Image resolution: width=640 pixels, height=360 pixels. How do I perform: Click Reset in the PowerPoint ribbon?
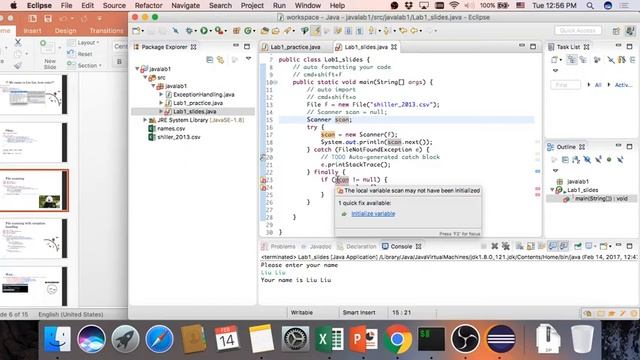81,54
